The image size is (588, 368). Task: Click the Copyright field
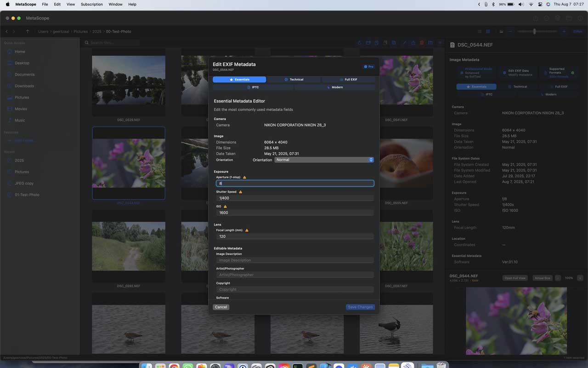(x=295, y=289)
